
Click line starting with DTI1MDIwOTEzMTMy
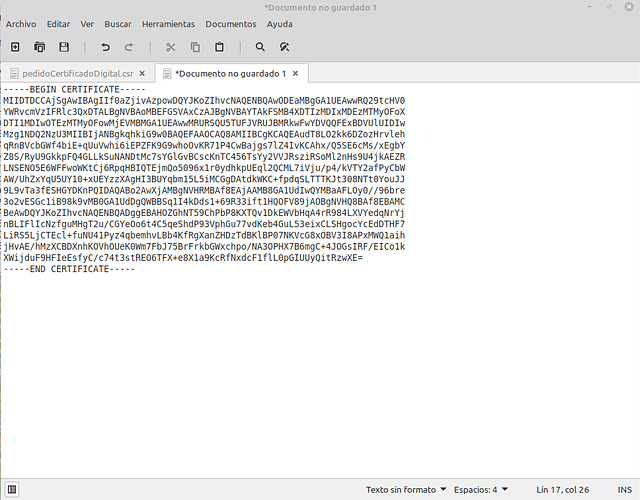point(204,123)
